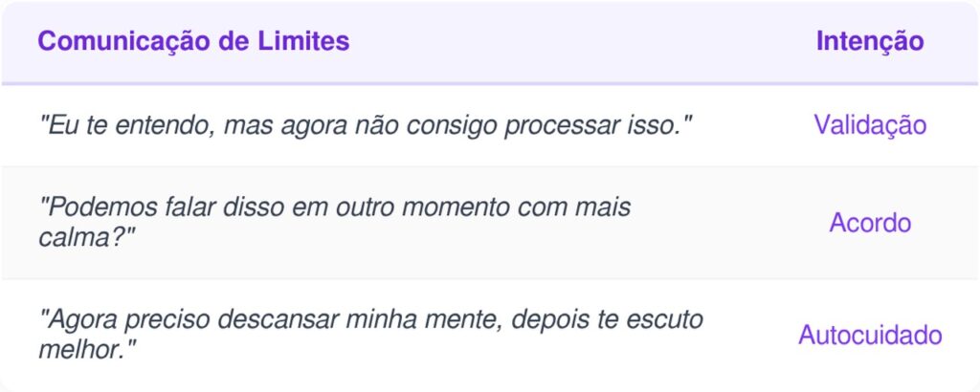Click the "Validação" intention label
Screen dimensions: 980x392
coord(870,125)
